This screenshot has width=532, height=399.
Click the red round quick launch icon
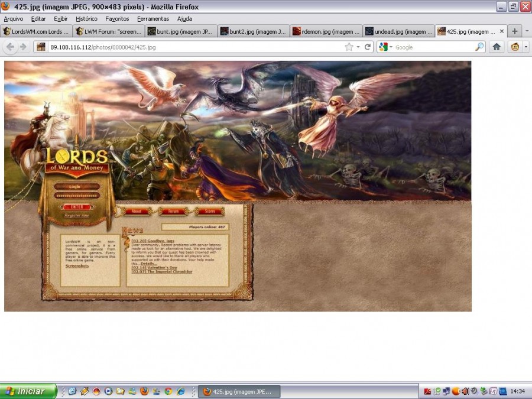click(96, 391)
